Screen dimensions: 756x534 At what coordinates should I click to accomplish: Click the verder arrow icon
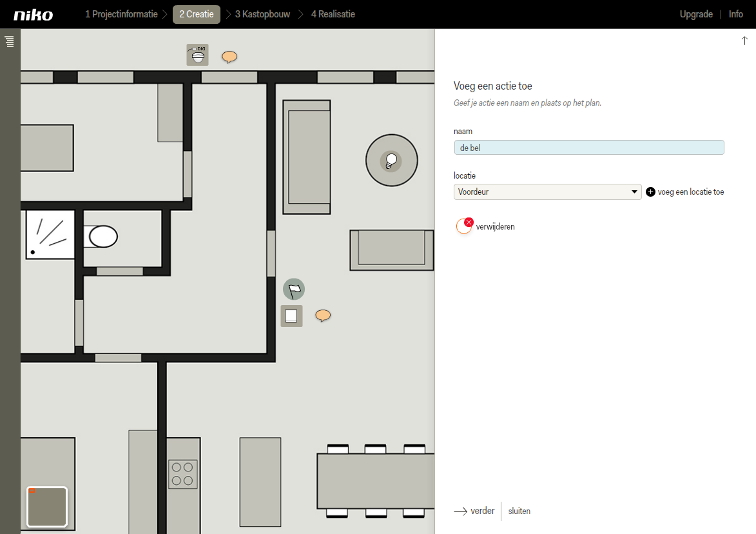click(x=460, y=511)
